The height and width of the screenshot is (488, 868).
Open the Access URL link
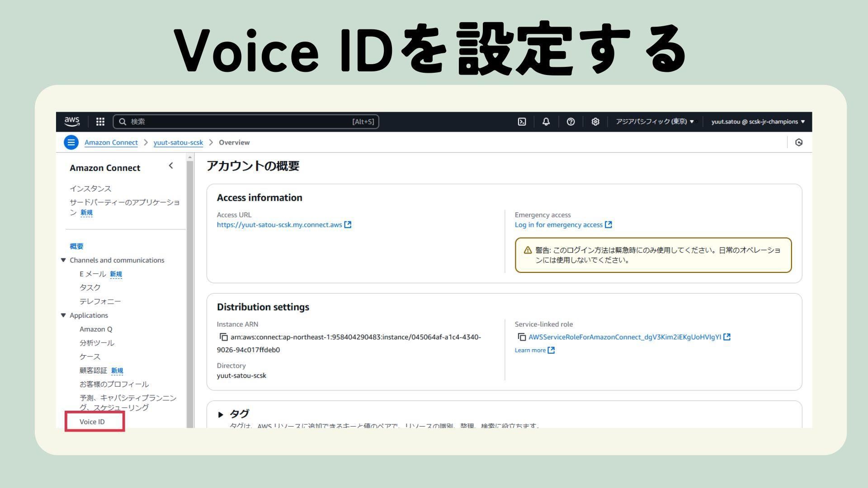[279, 225]
